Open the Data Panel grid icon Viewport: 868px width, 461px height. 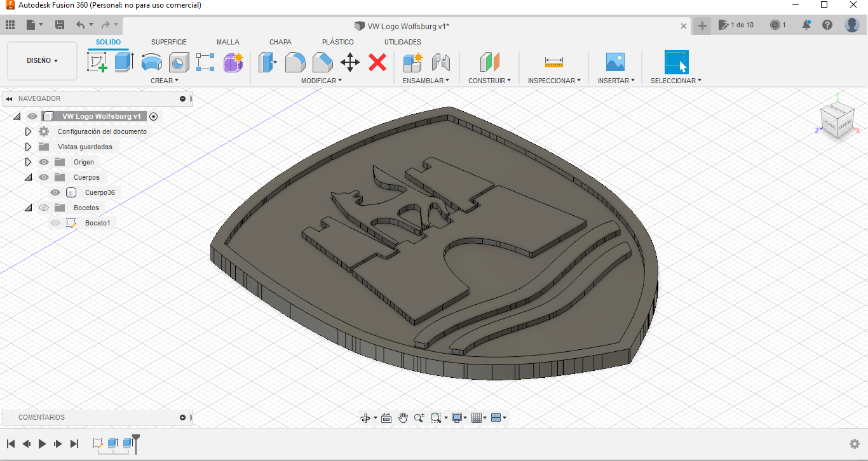tap(10, 25)
